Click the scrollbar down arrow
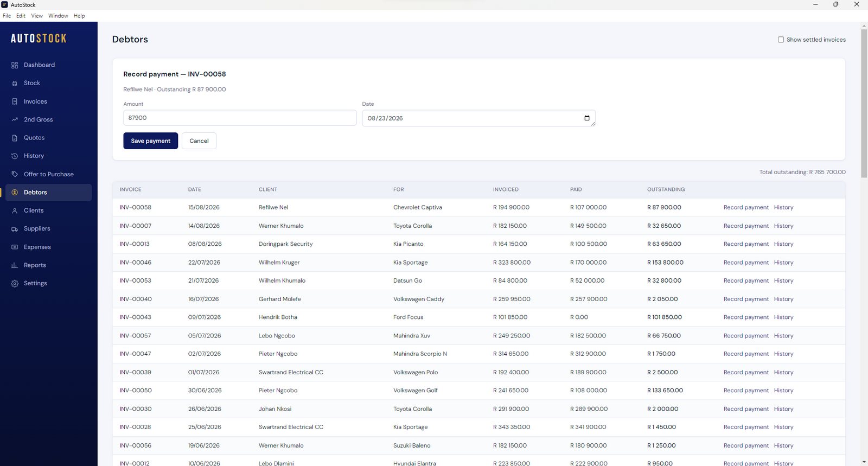This screenshot has width=868, height=466. pyautogui.click(x=864, y=462)
